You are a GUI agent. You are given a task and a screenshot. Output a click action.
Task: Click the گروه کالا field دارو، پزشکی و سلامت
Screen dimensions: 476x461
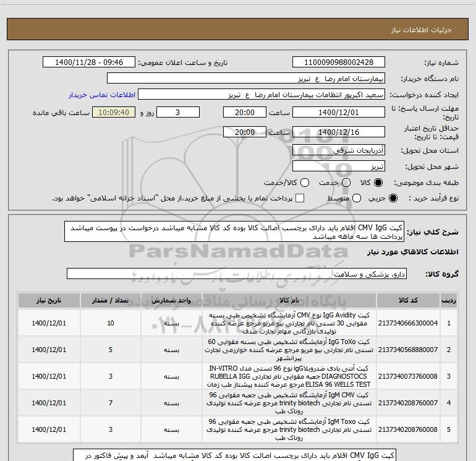(x=237, y=274)
